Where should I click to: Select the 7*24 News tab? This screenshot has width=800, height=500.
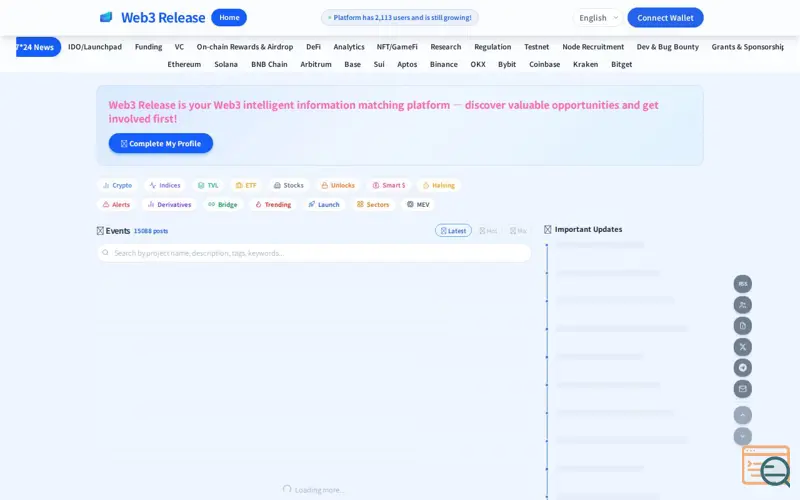[36, 47]
